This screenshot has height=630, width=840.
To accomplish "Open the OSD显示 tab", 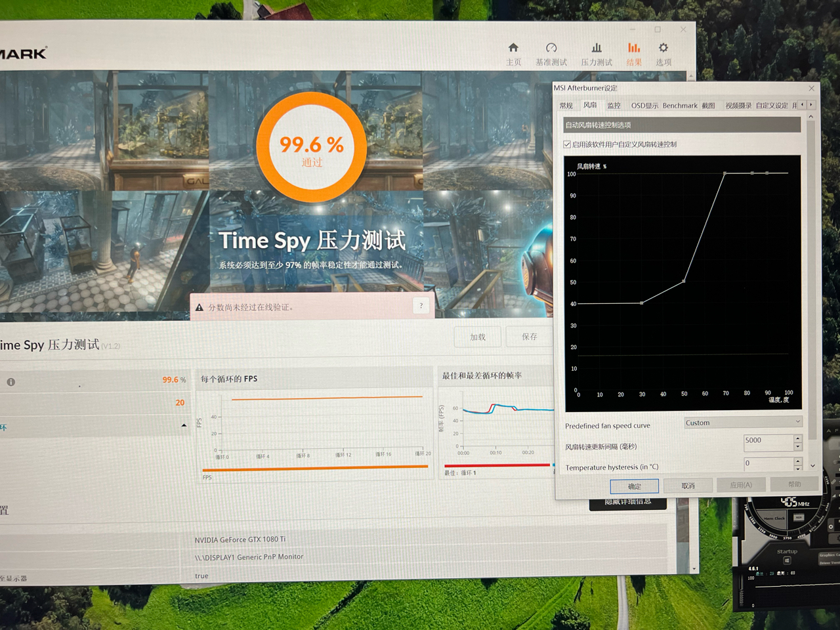I will [644, 106].
